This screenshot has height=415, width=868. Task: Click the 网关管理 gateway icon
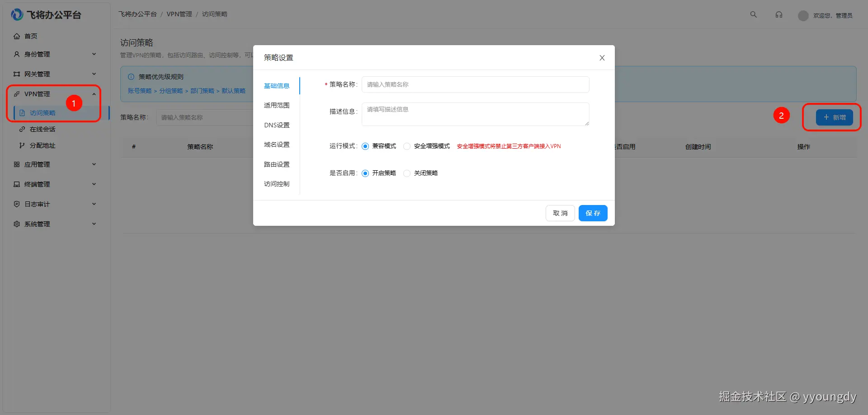coord(17,74)
